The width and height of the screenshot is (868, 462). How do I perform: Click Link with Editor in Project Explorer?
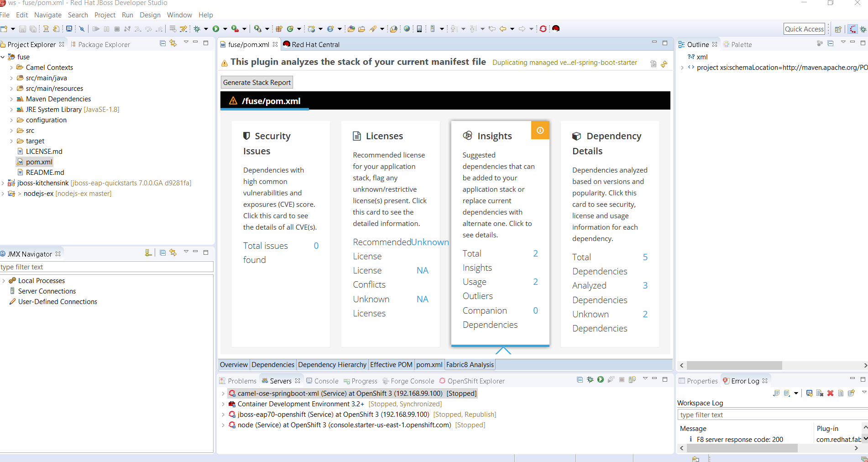[173, 43]
